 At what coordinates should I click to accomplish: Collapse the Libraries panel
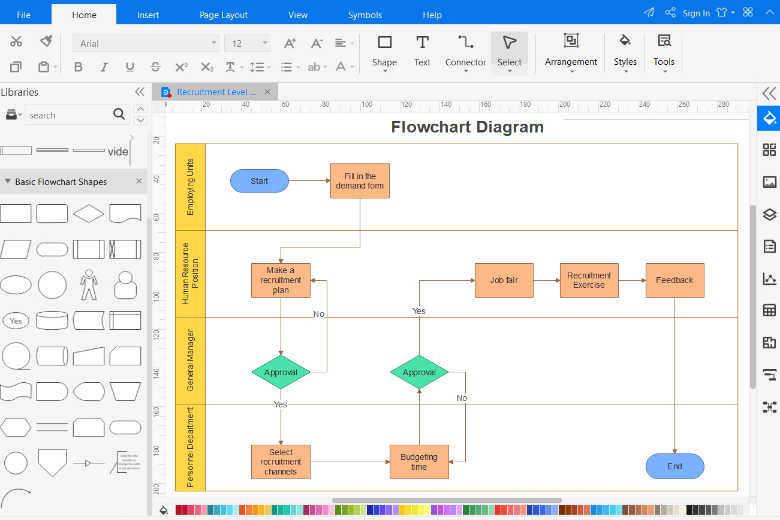pos(140,92)
